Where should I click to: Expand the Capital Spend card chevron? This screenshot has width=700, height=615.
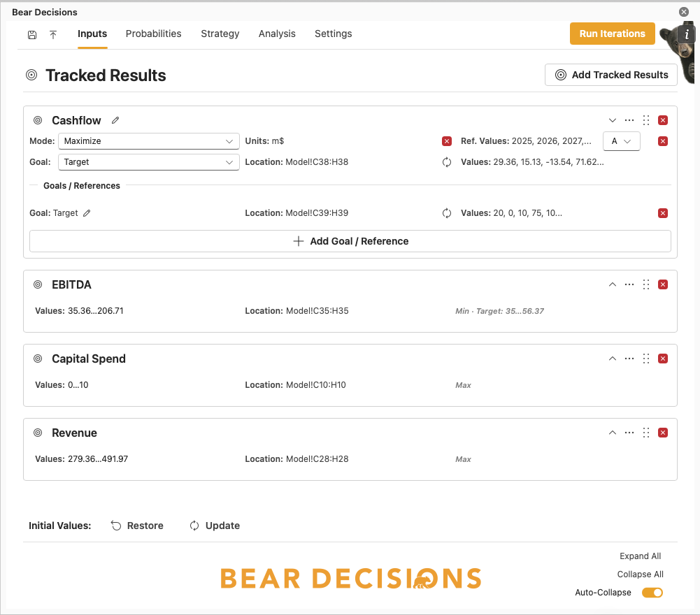pyautogui.click(x=613, y=359)
